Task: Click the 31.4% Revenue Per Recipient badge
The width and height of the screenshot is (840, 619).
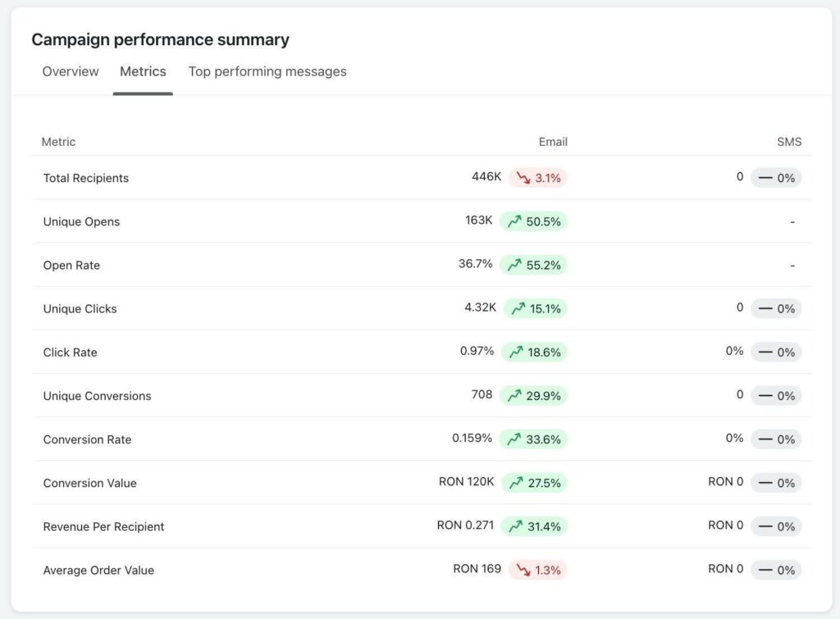Action: (534, 526)
